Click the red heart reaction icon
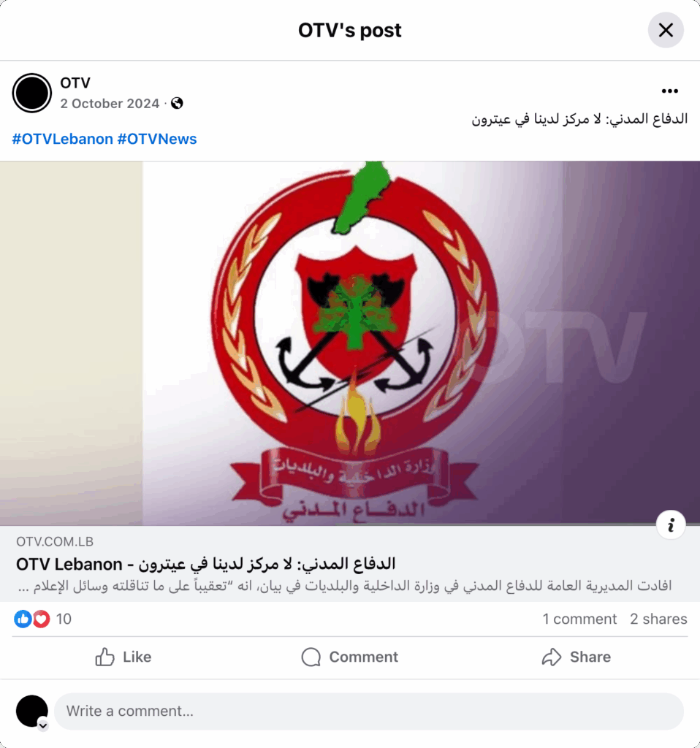This screenshot has width=700, height=748. tap(41, 619)
